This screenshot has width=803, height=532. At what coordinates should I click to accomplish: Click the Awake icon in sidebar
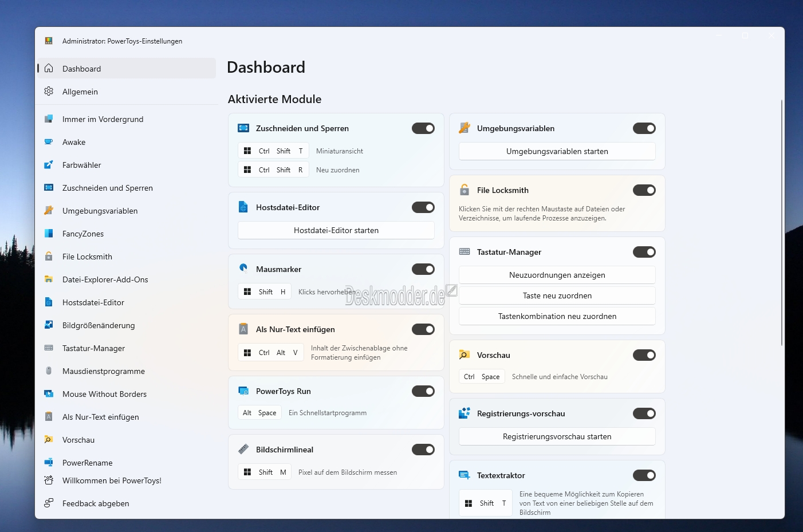[x=49, y=142]
